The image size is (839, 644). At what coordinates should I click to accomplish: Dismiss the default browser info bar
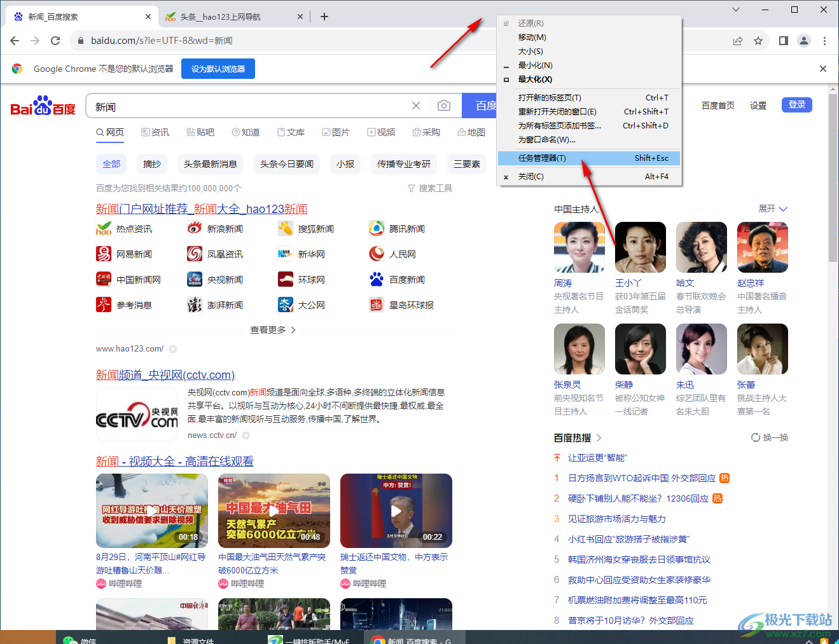click(823, 69)
